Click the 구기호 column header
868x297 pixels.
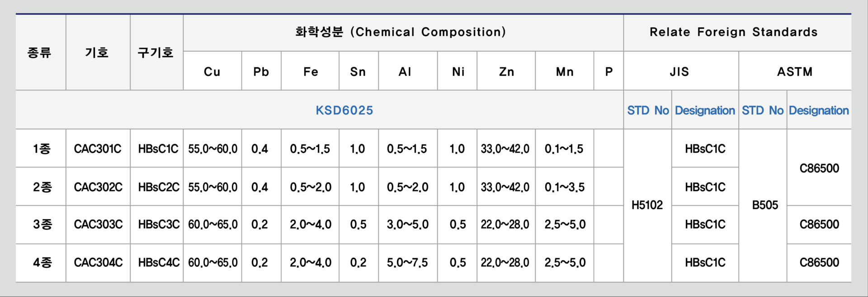pos(156,53)
